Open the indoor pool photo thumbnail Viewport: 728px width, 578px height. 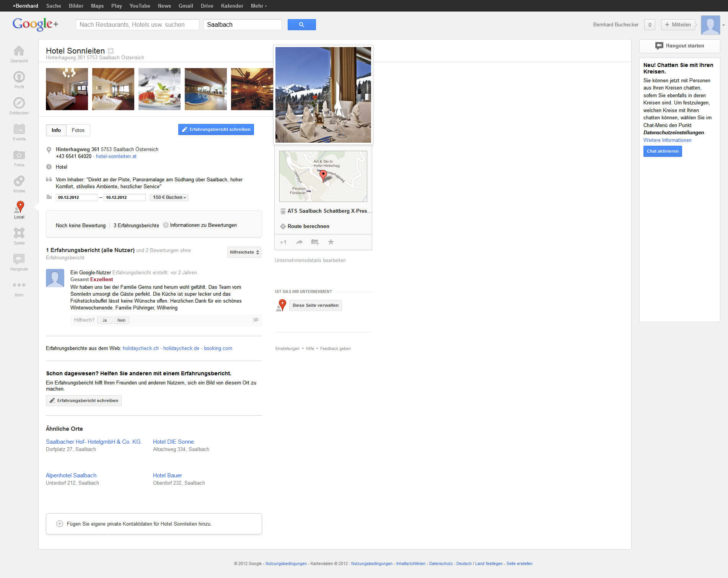(206, 89)
